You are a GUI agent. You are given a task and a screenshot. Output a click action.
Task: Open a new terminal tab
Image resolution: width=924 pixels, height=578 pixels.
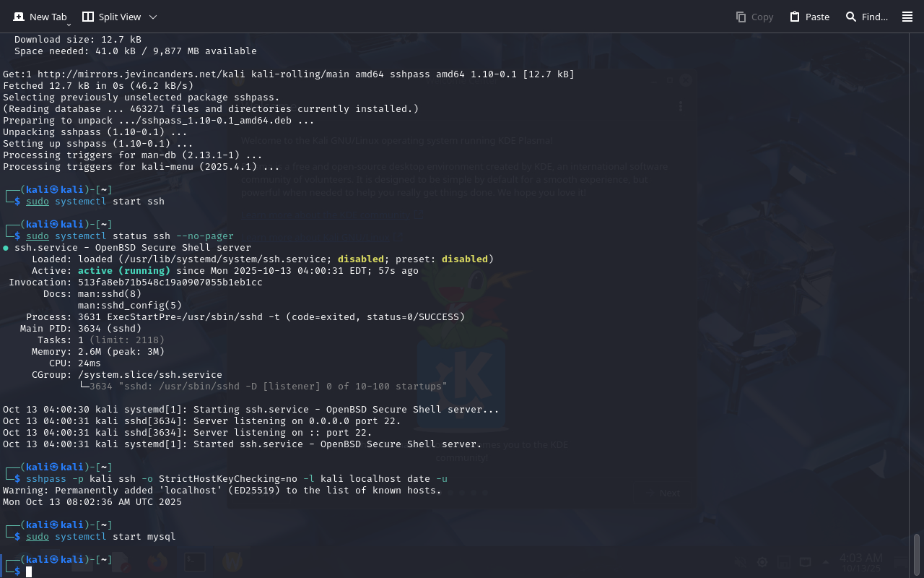pyautogui.click(x=40, y=17)
